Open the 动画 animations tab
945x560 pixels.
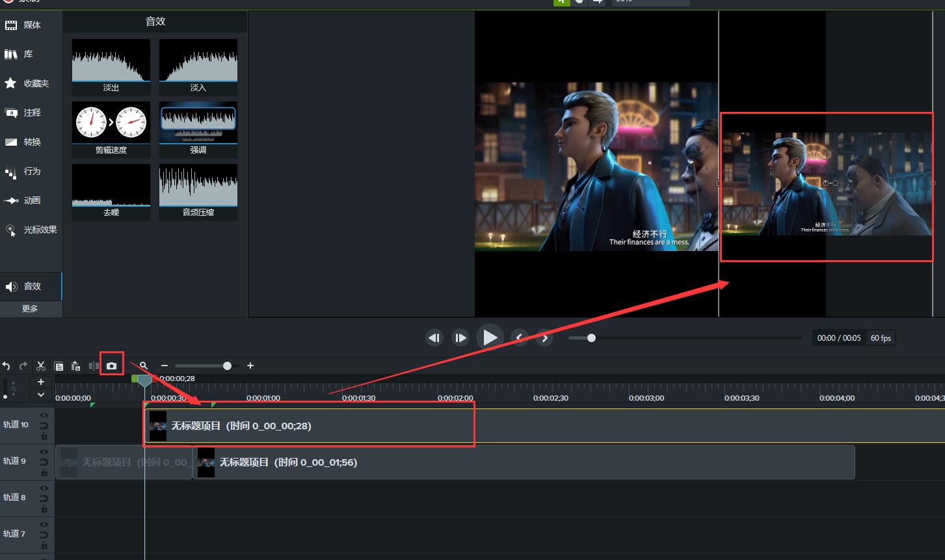[31, 200]
